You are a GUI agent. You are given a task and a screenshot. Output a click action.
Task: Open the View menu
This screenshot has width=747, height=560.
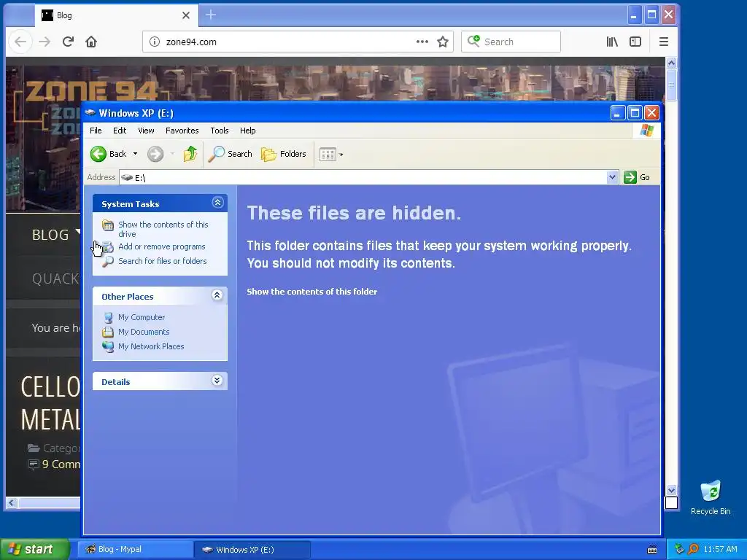pyautogui.click(x=146, y=131)
